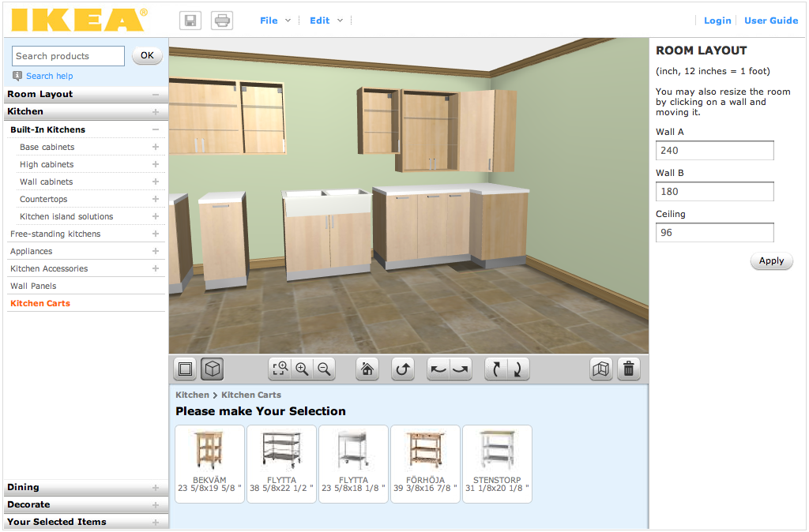Open the Edit menu
Image resolution: width=809 pixels, height=532 pixels.
coord(319,21)
